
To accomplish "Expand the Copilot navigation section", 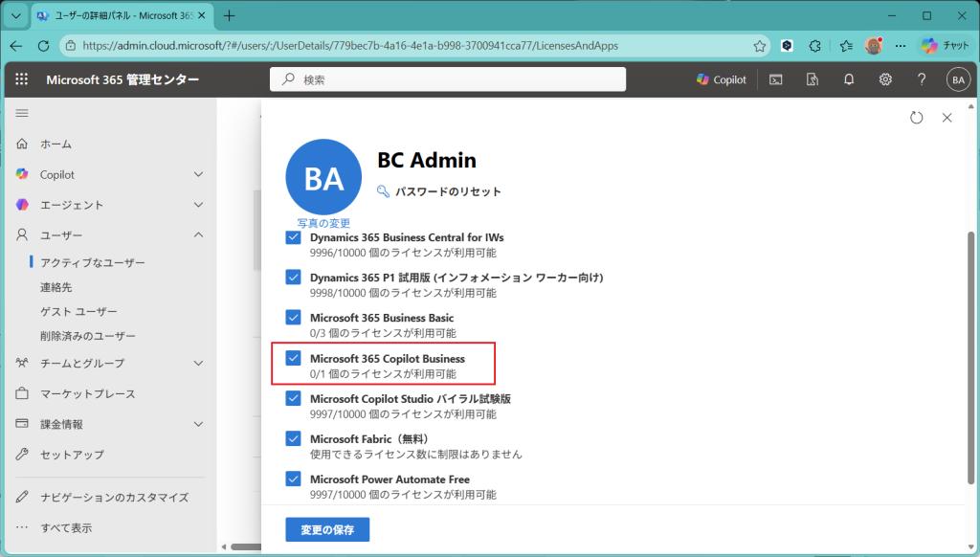I will coord(198,174).
